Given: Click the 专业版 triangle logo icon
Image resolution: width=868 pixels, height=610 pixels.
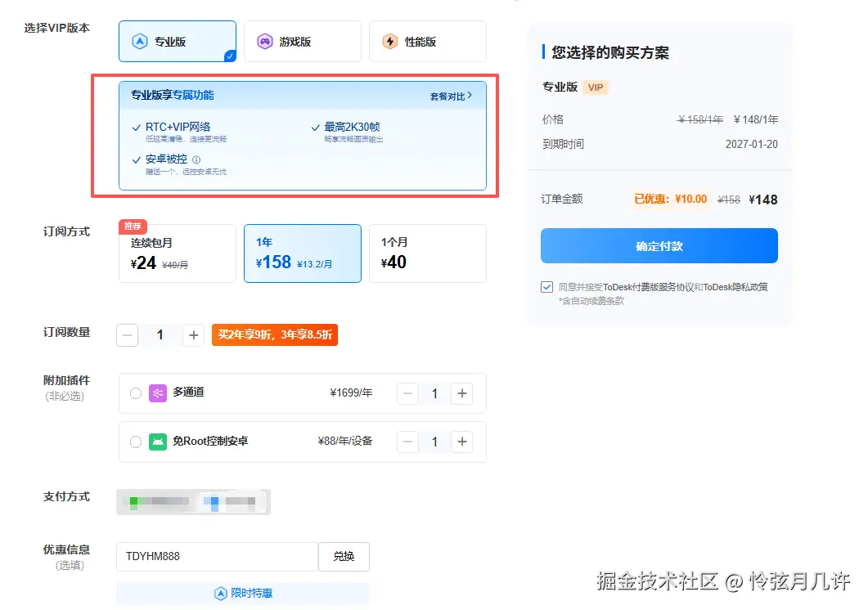Looking at the screenshot, I should coord(140,42).
